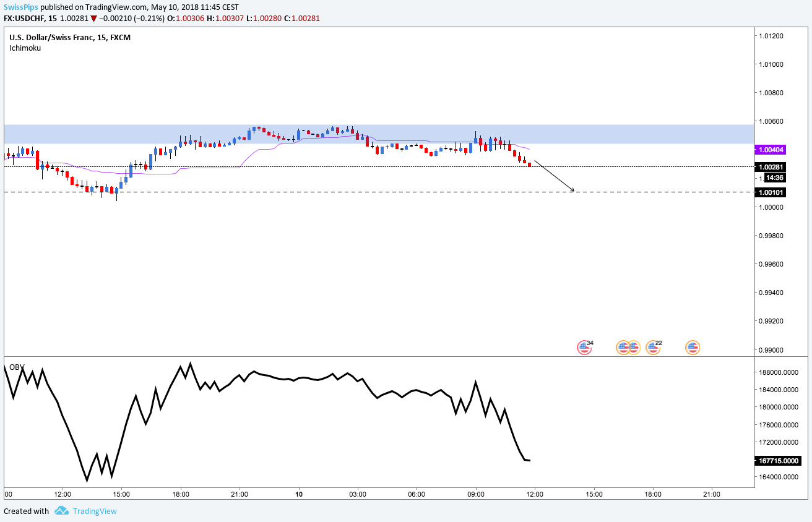Click the −0.00210 (−0.21%) change text

click(132, 19)
